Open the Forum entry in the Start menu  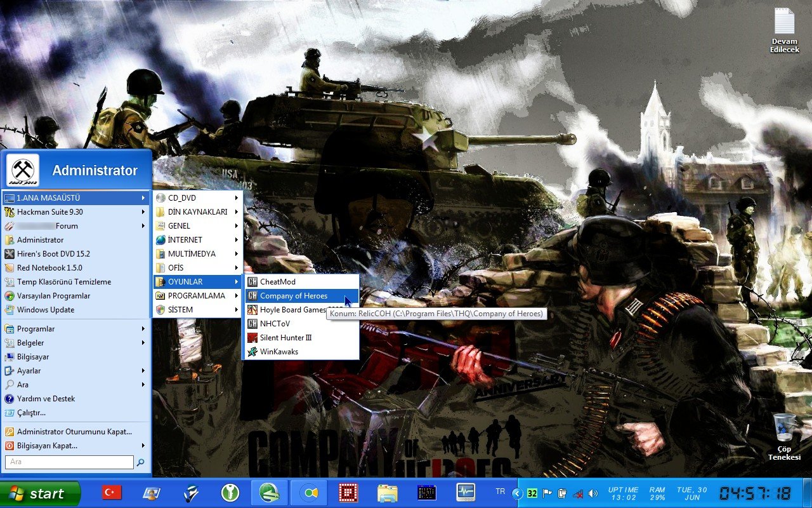click(x=75, y=226)
